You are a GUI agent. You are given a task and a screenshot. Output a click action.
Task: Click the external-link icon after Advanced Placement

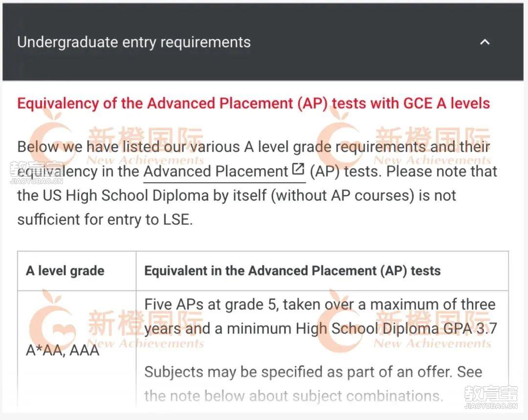298,169
